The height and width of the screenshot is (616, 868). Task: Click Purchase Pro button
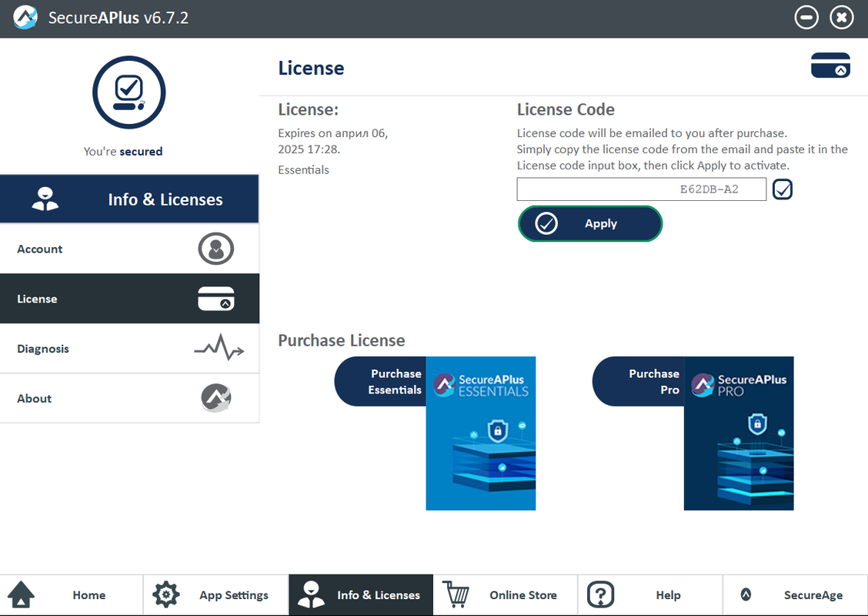tap(639, 381)
